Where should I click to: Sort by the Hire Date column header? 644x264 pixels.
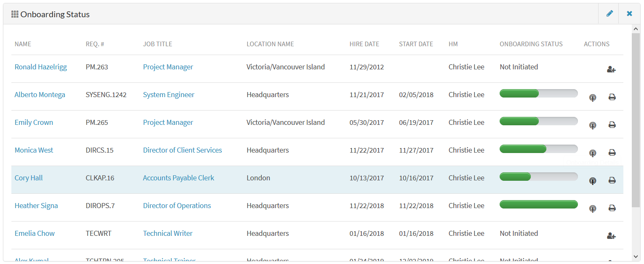(364, 44)
